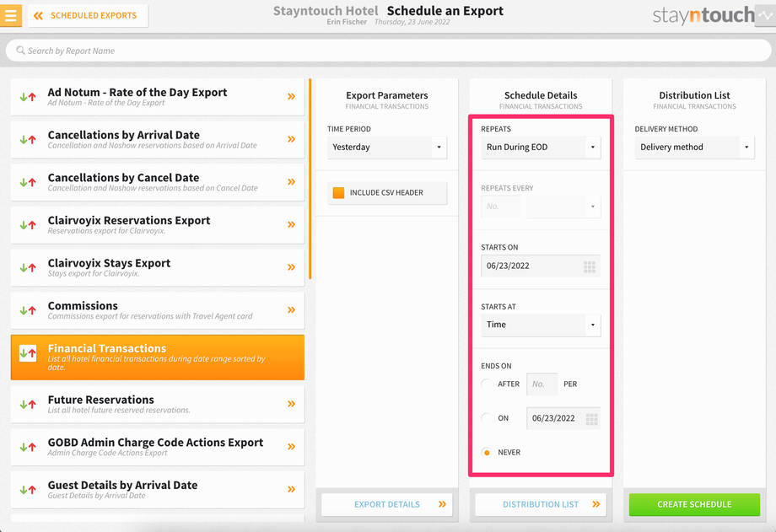Viewport: 776px width, 532px height.
Task: Click export arrows icon for Cancellations by Cancel Date
Action: [28, 182]
